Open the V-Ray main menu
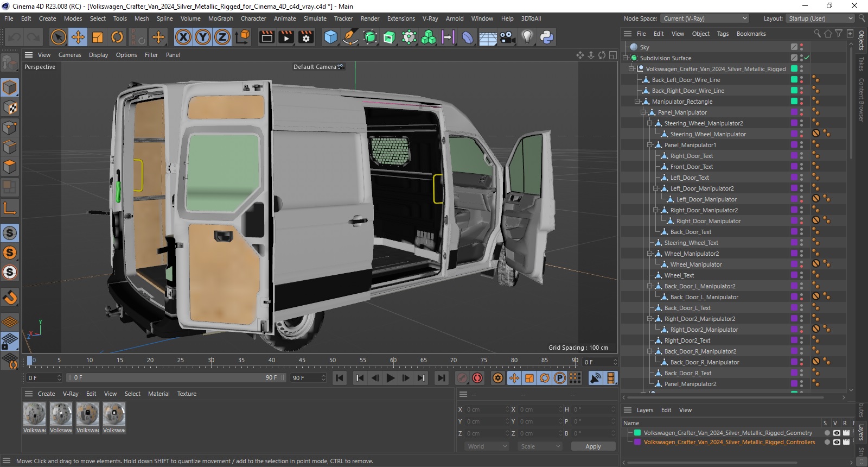Image resolution: width=868 pixels, height=467 pixels. [x=430, y=18]
